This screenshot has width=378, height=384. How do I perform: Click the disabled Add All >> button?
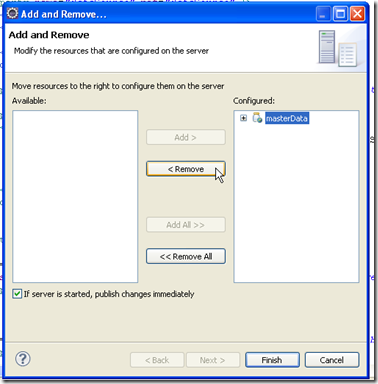coord(186,225)
